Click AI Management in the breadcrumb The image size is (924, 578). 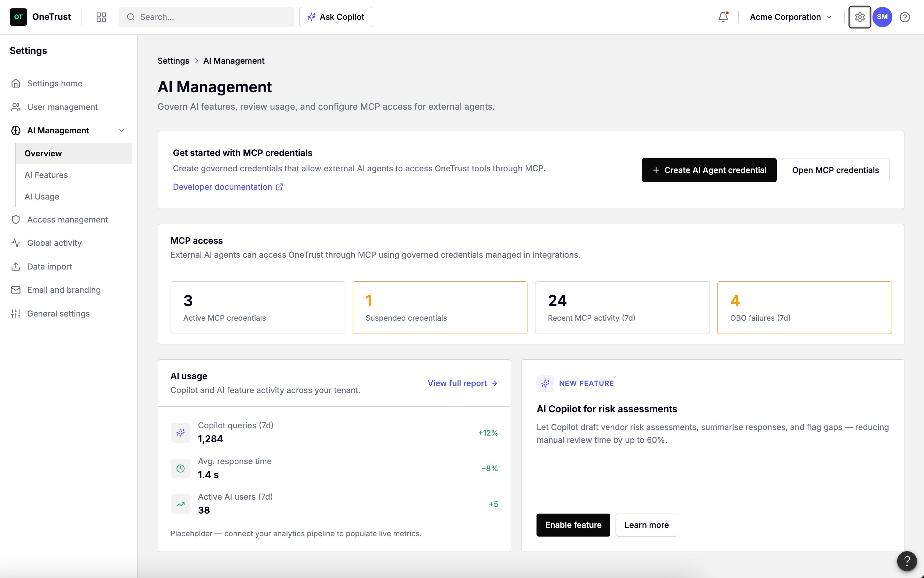point(234,61)
